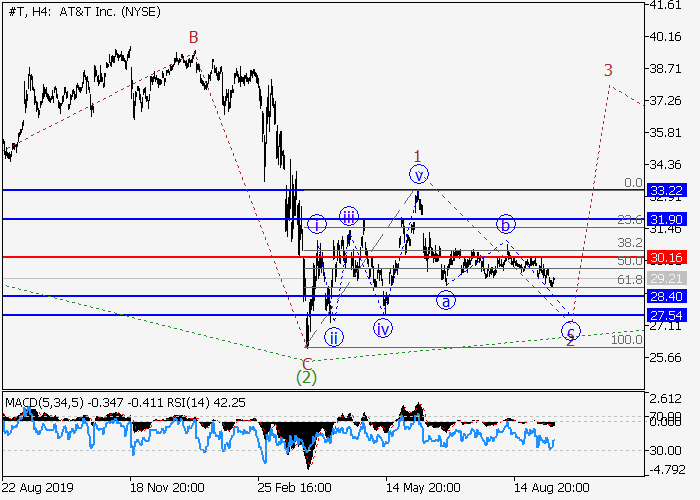Click the circled wave v marker

pos(419,175)
